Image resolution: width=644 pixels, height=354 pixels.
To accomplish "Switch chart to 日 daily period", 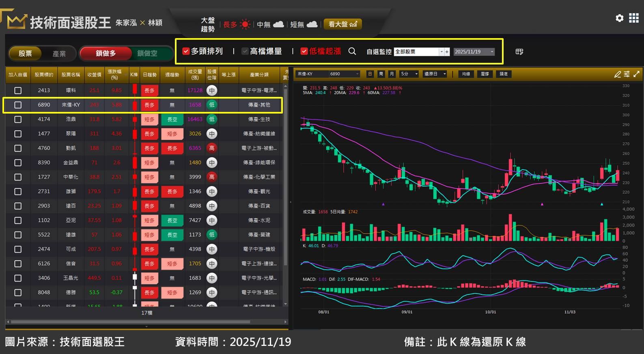I will pyautogui.click(x=370, y=74).
